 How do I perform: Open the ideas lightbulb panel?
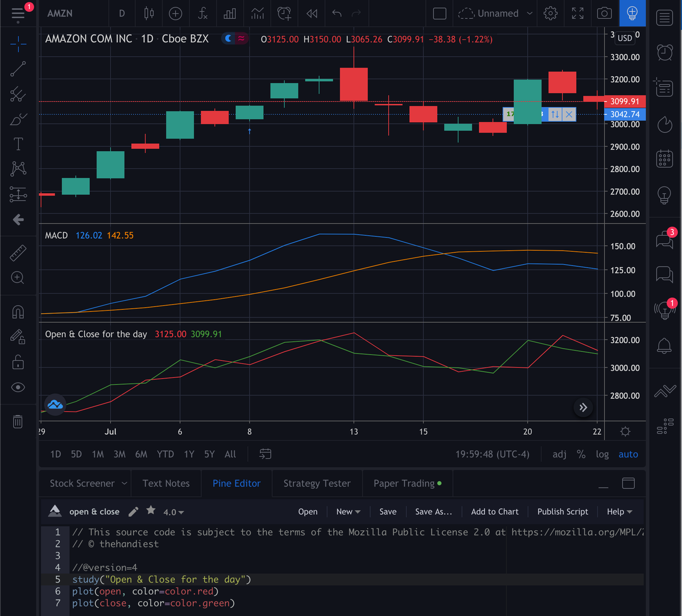(664, 195)
